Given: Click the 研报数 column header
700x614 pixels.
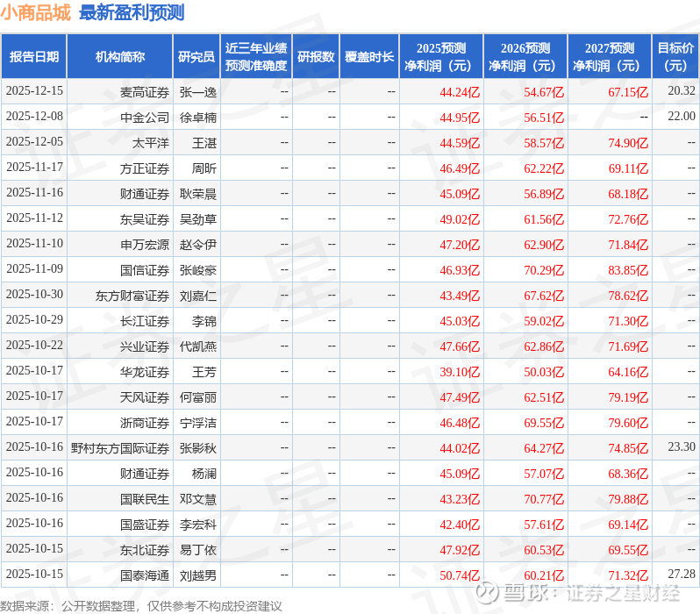Looking at the screenshot, I should 316,57.
